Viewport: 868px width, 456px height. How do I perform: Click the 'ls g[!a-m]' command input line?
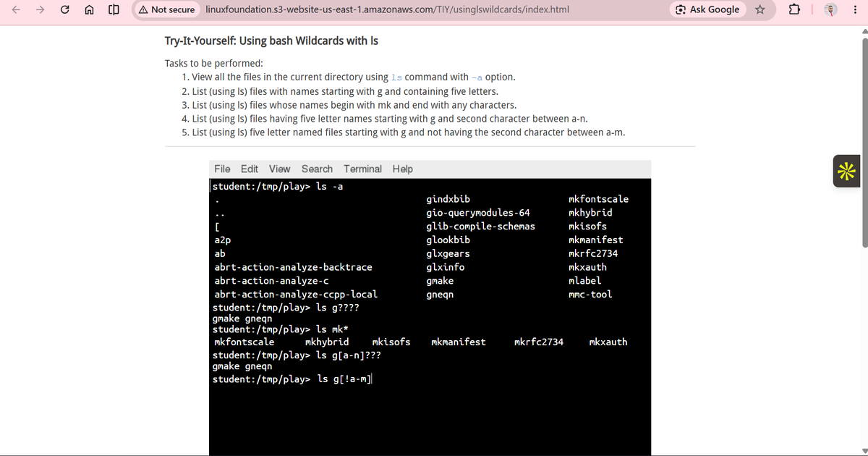292,379
